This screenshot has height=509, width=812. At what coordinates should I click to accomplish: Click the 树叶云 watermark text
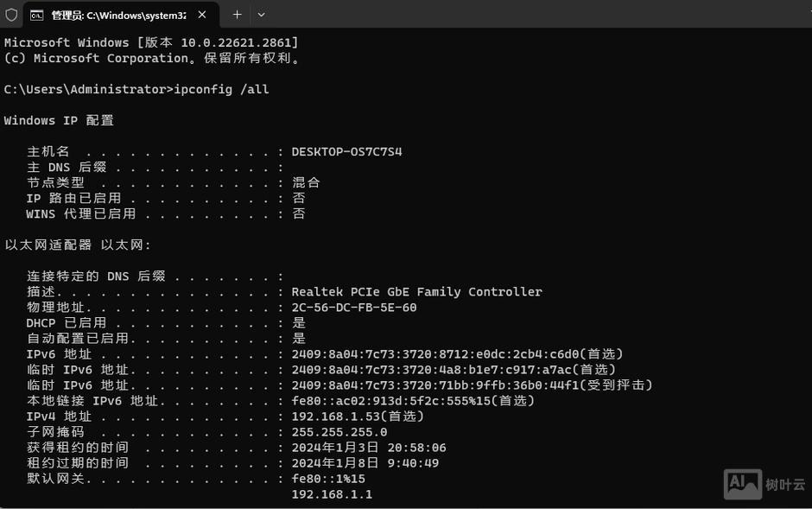tap(785, 485)
